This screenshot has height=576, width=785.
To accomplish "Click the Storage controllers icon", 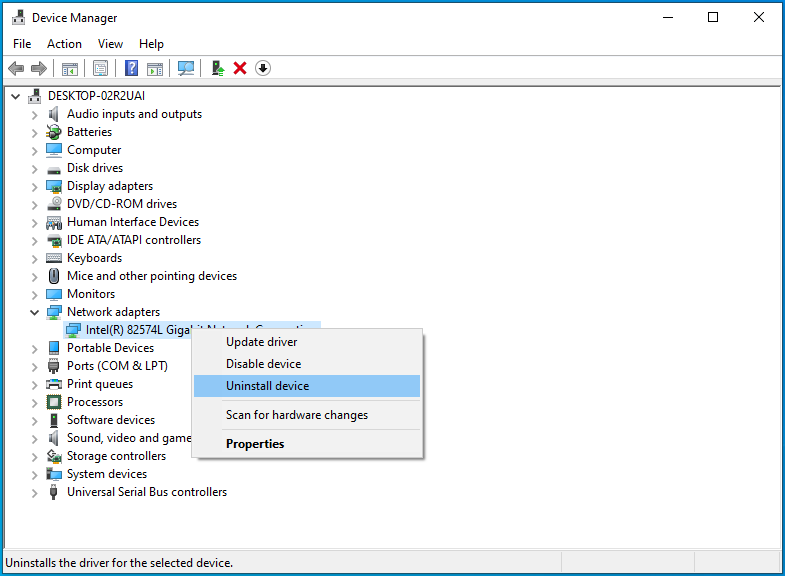I will click(x=54, y=456).
